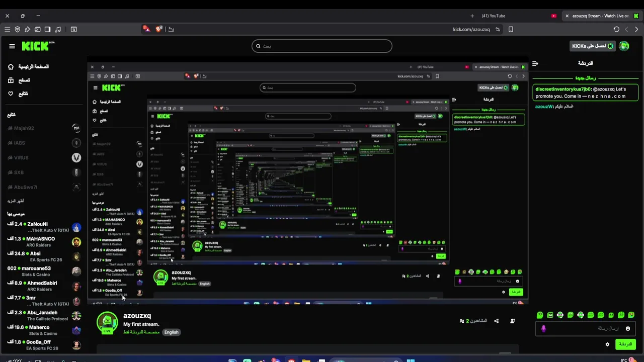Click the kick.com/azouzxq address bar
This screenshot has height=362, width=644.
[x=471, y=30]
